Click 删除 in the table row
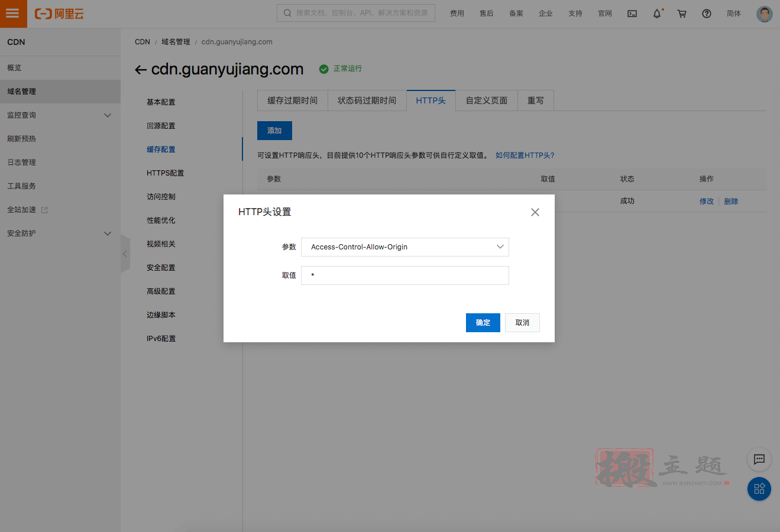 tap(731, 202)
